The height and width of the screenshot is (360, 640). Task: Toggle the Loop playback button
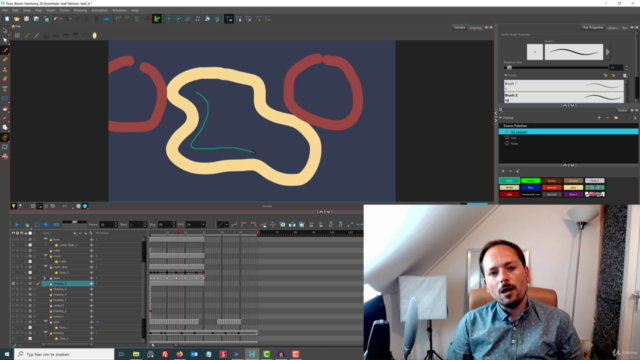37,224
